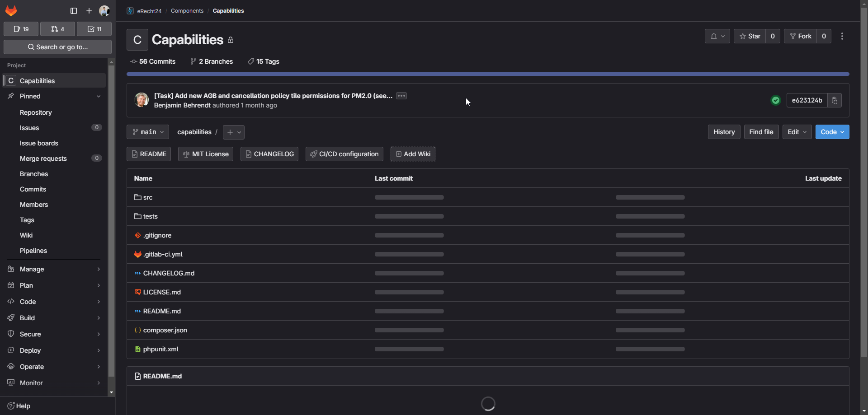Click the Find file button
868x415 pixels.
761,132
